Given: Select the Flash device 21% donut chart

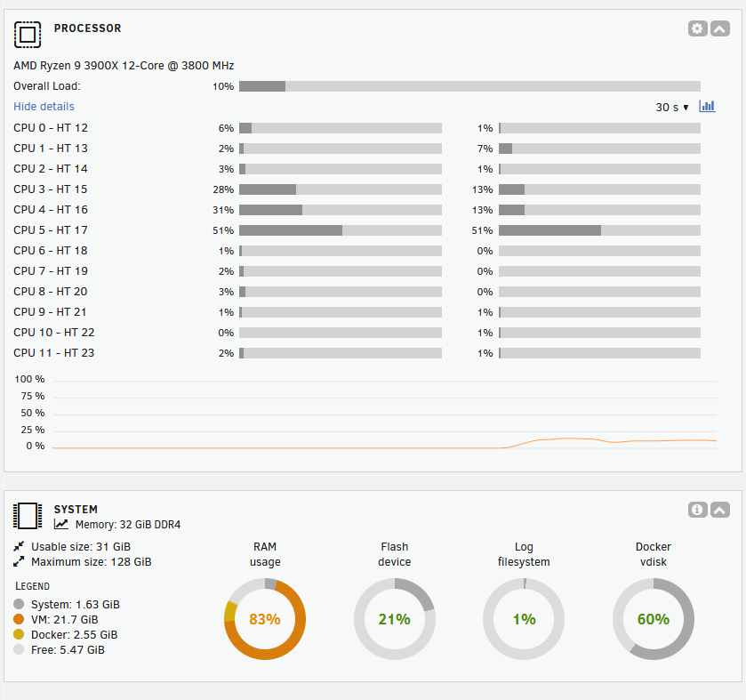Looking at the screenshot, I should [395, 619].
